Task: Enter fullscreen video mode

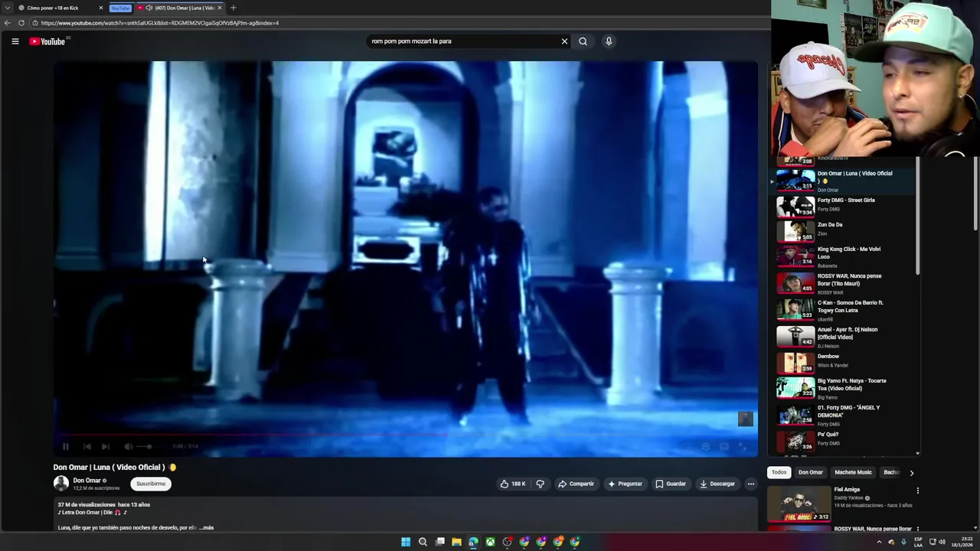Action: [742, 446]
